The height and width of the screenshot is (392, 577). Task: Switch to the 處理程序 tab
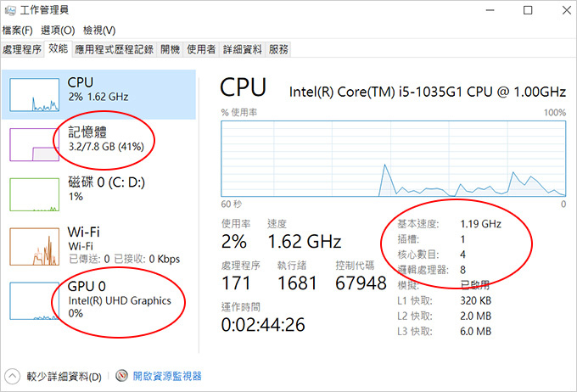click(22, 49)
